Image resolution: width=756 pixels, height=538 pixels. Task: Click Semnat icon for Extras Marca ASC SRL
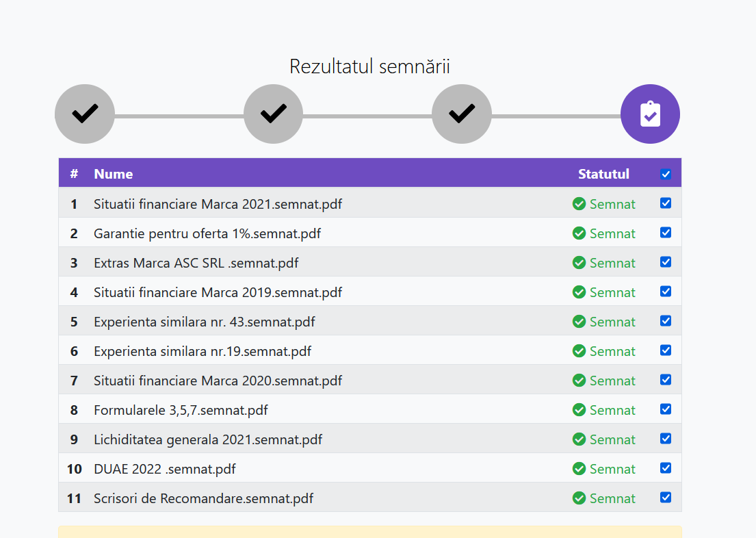(x=579, y=263)
